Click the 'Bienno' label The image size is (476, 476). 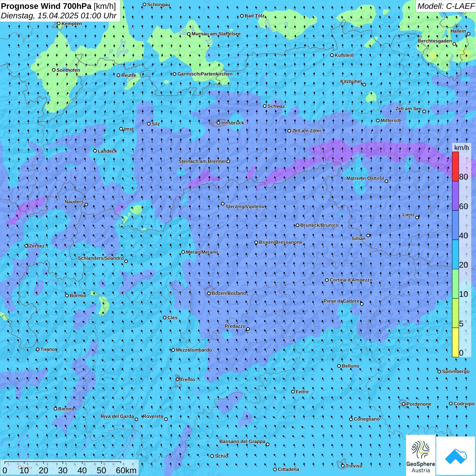(x=66, y=409)
